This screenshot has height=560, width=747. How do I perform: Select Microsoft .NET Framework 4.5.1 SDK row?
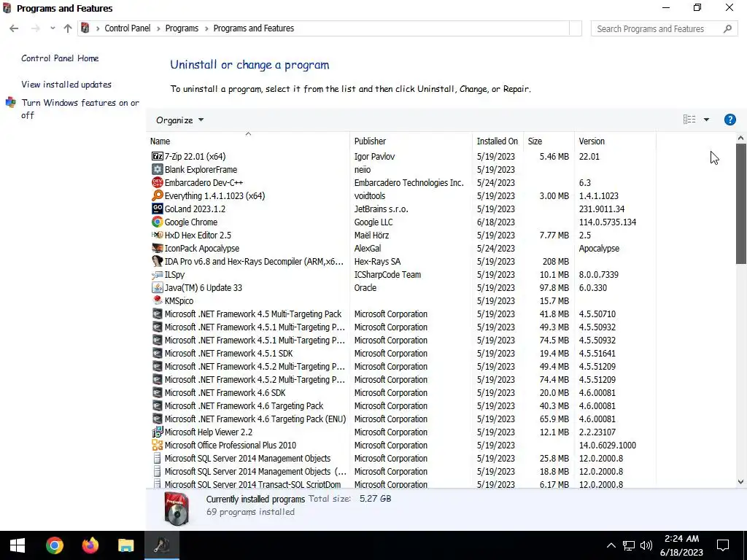click(403, 354)
